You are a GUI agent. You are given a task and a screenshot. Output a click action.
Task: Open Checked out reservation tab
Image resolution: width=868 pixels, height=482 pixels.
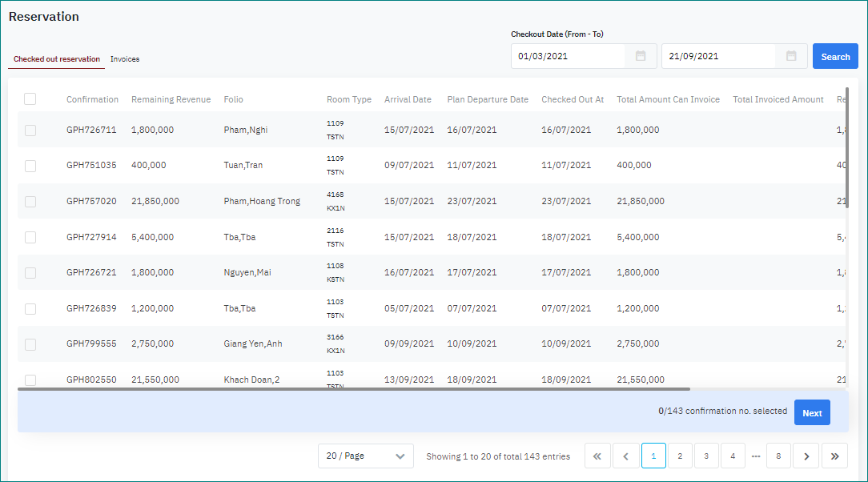coord(57,59)
